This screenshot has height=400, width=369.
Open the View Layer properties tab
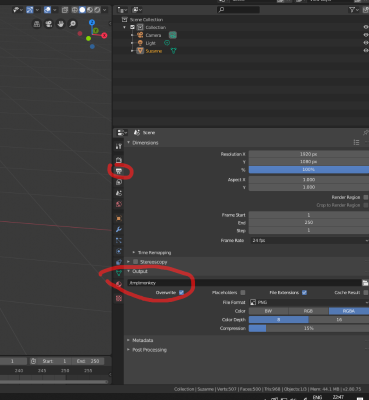tap(119, 182)
